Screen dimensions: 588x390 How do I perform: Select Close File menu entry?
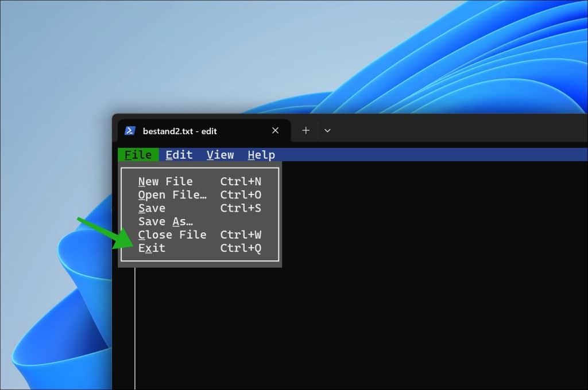[199, 235]
